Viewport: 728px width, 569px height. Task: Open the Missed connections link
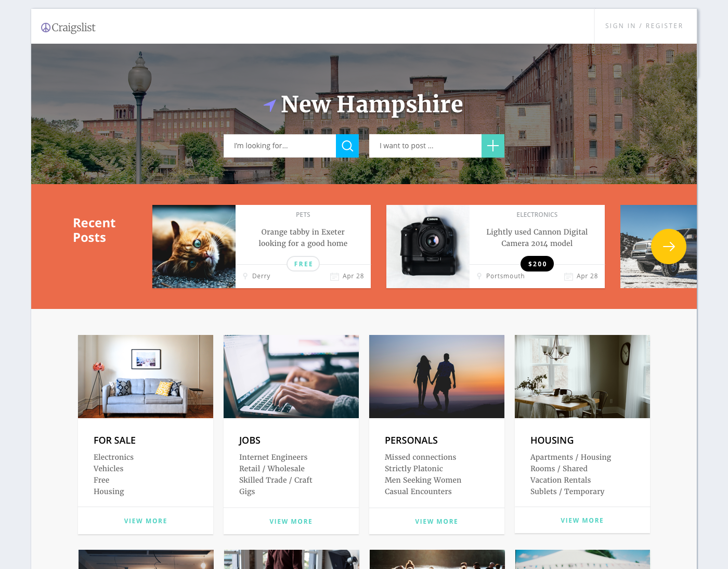420,457
